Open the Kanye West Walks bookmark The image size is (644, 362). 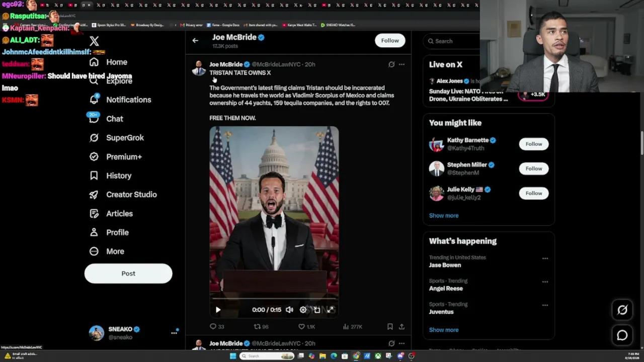point(300,25)
